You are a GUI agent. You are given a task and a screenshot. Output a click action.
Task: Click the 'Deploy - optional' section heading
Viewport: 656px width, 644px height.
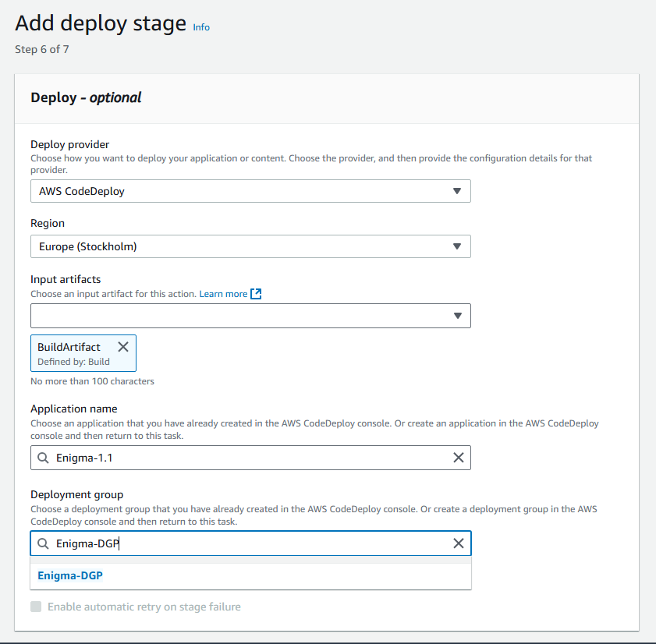coord(86,97)
